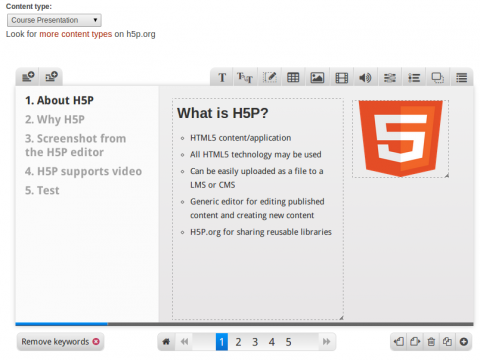
Task: Click bullet 'Can be easily uploaded as a file to a'
Action: click(257, 171)
